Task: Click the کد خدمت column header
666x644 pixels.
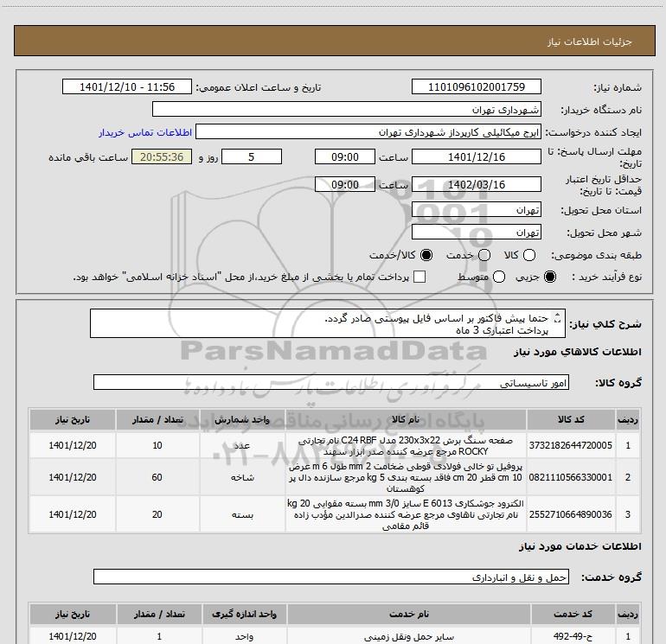Action: tap(573, 614)
